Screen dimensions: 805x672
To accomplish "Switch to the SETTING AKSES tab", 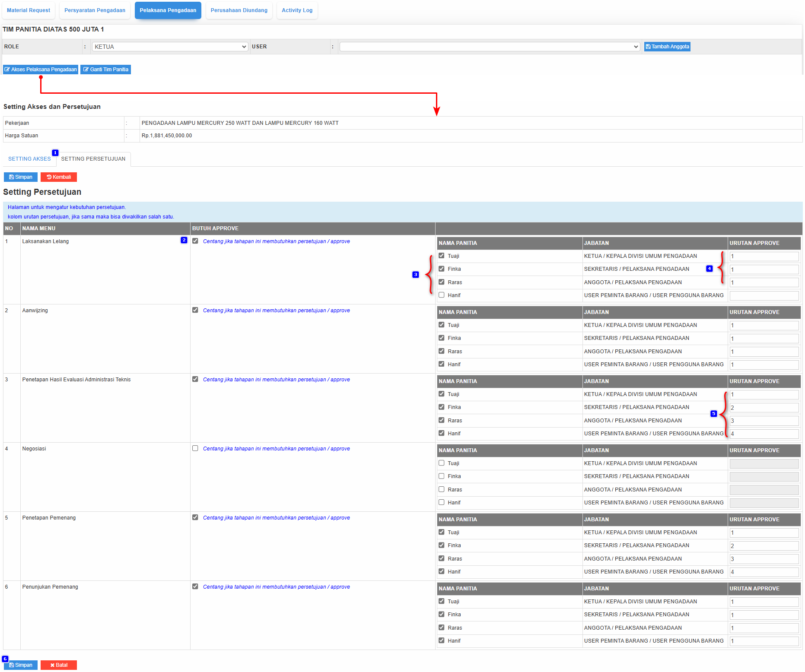I will click(x=29, y=159).
